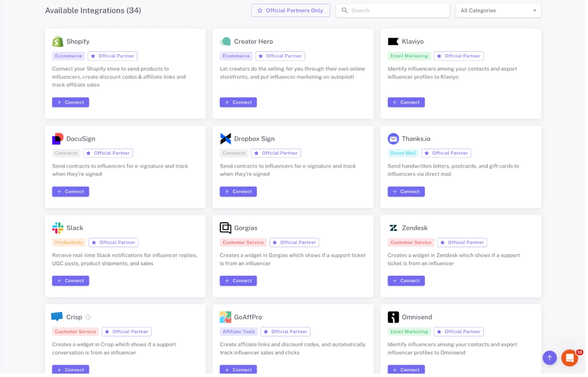Click the Thanks.io title text
This screenshot has height=377, width=588.
point(416,139)
